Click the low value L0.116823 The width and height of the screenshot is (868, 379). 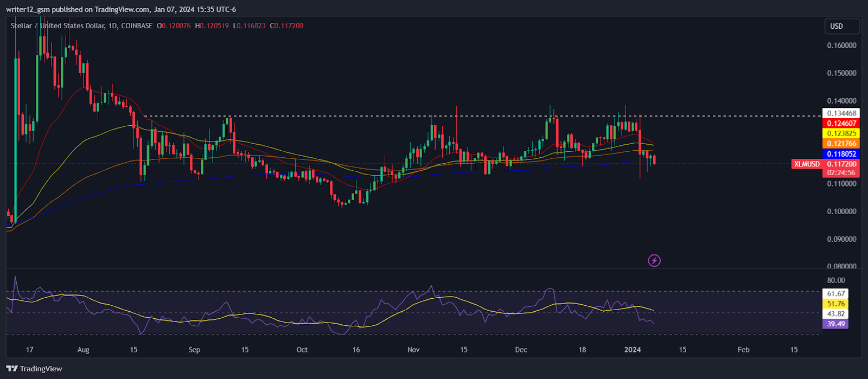tap(249, 25)
